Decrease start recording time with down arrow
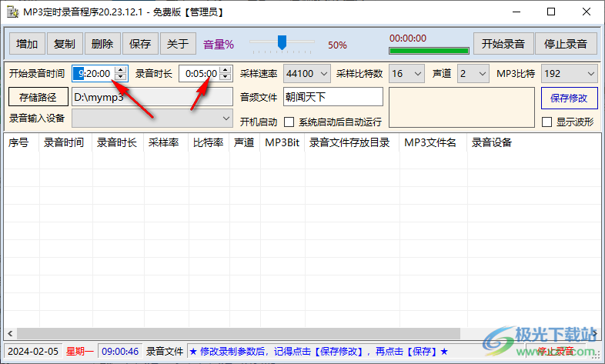The height and width of the screenshot is (364, 605). (121, 77)
